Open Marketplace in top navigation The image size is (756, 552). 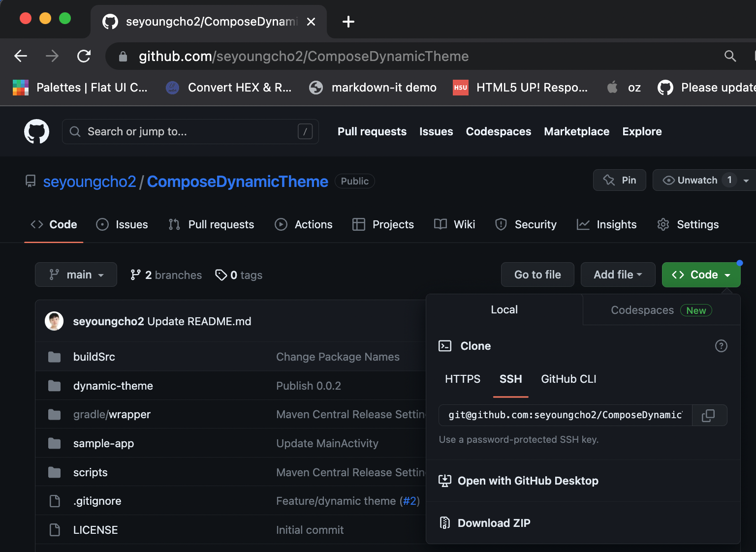pyautogui.click(x=577, y=131)
